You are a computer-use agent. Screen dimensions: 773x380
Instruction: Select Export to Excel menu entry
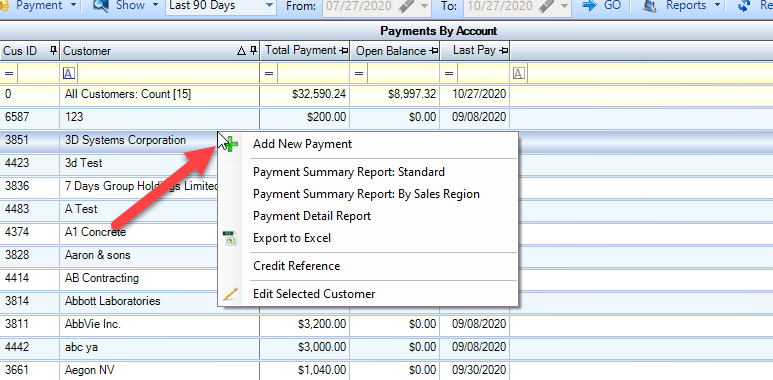368,238
